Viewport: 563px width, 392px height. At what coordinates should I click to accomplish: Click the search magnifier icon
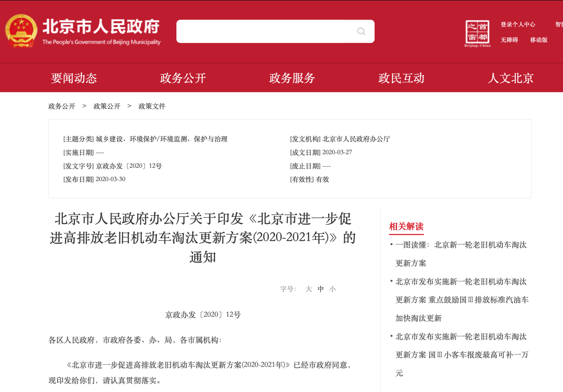[x=361, y=31]
